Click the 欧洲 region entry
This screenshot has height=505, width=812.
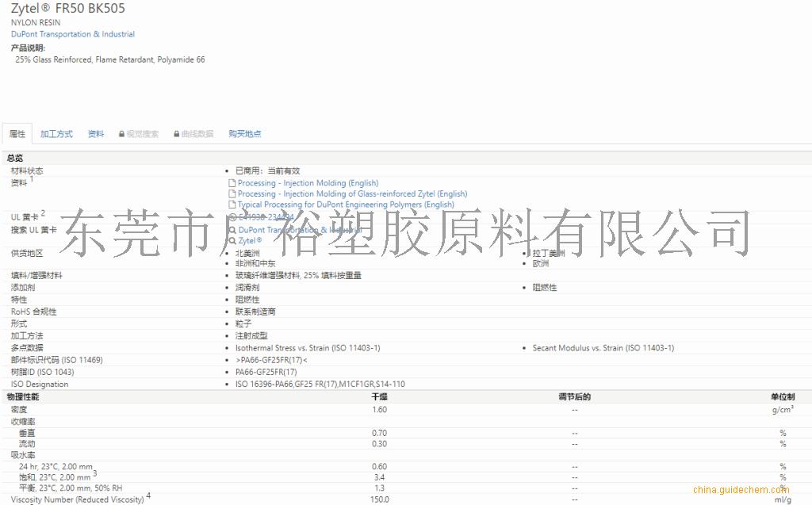click(541, 264)
